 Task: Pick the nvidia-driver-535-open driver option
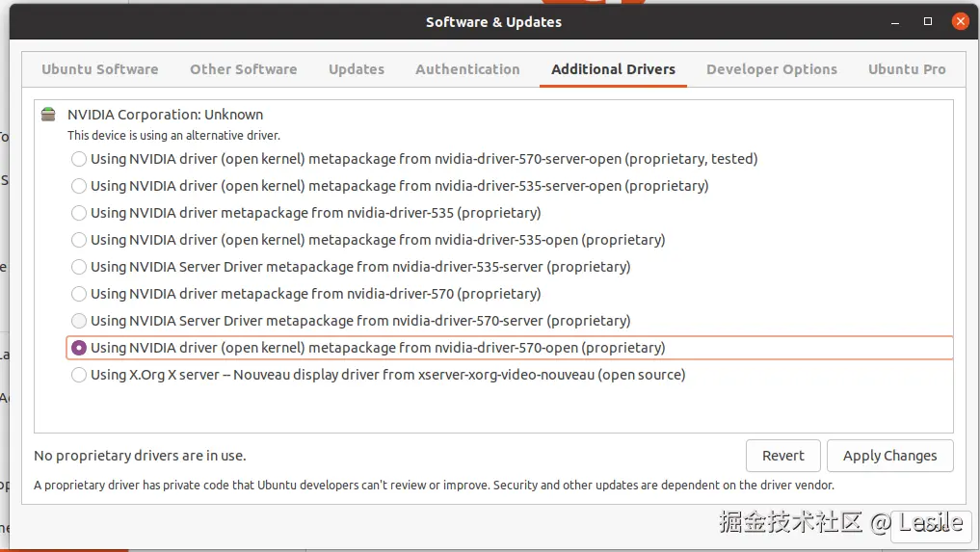(79, 240)
